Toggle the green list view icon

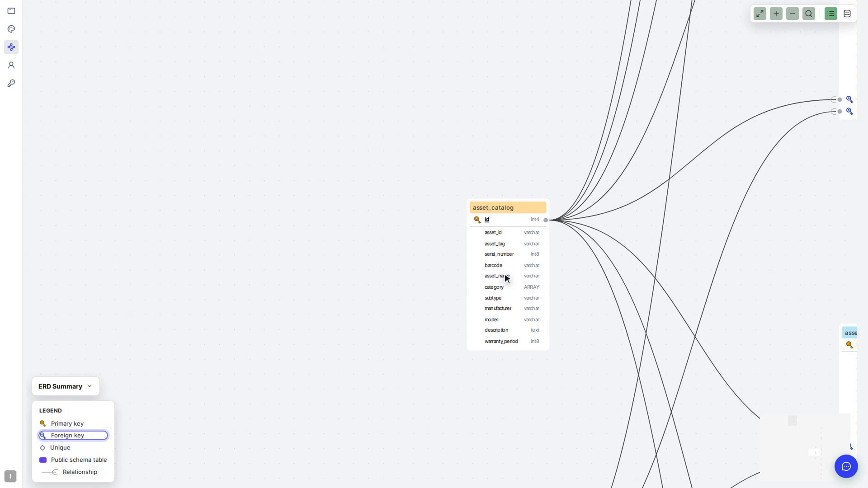(x=831, y=14)
